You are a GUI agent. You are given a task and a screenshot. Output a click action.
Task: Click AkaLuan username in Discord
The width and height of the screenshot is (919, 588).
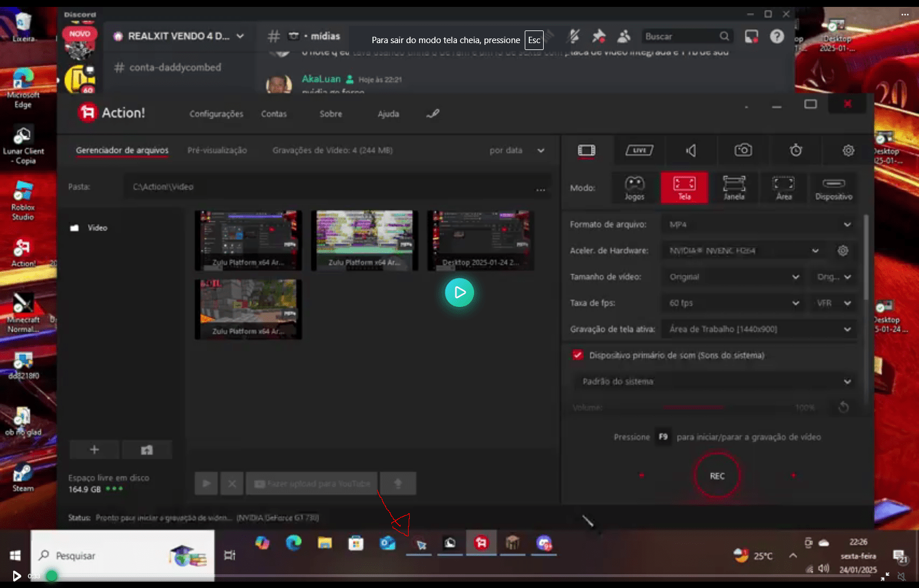[321, 79]
